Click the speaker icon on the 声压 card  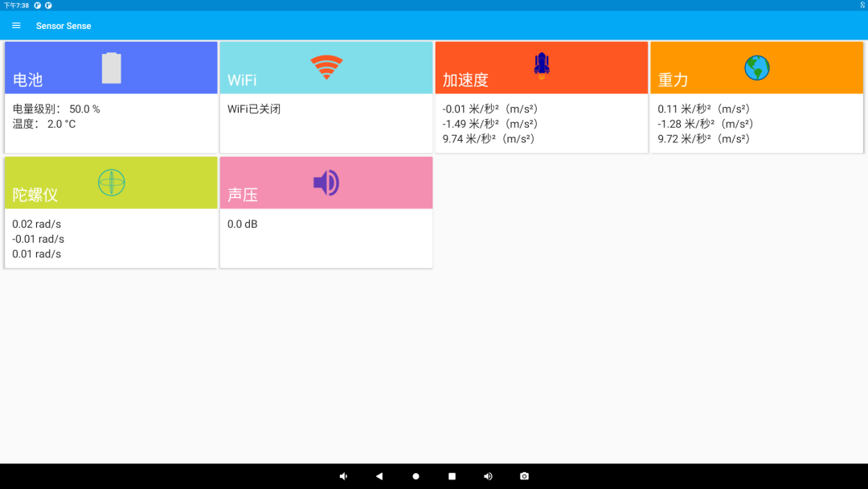325,182
